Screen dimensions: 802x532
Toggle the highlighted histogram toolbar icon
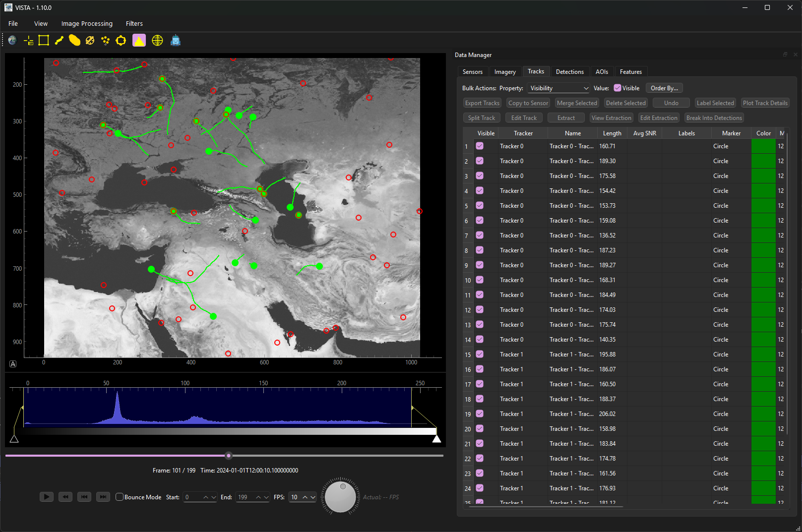pos(139,40)
